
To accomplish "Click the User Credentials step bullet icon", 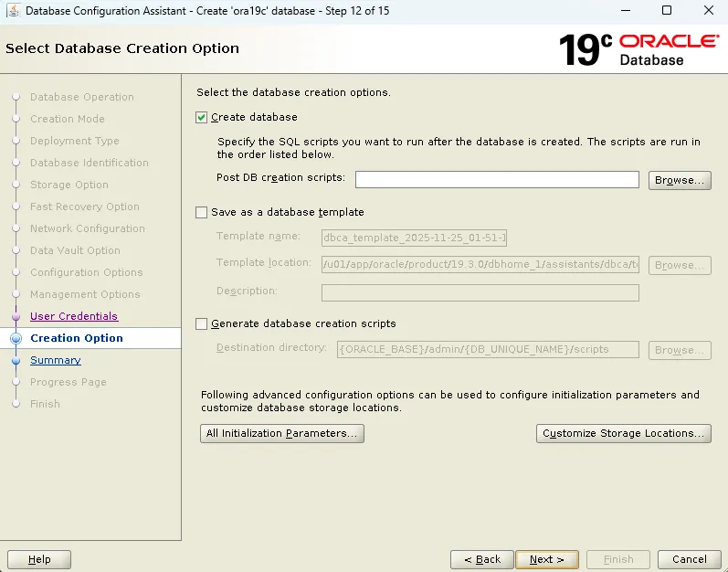I will point(16,317).
